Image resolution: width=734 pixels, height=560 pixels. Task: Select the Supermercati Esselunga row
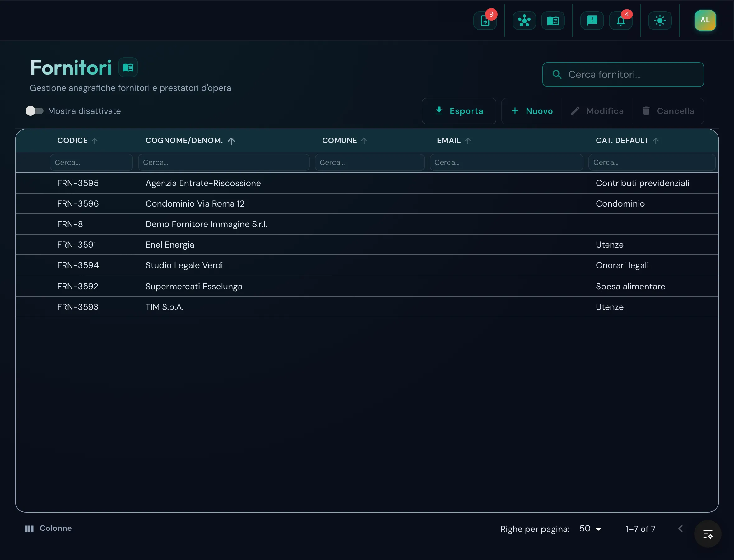click(x=367, y=286)
